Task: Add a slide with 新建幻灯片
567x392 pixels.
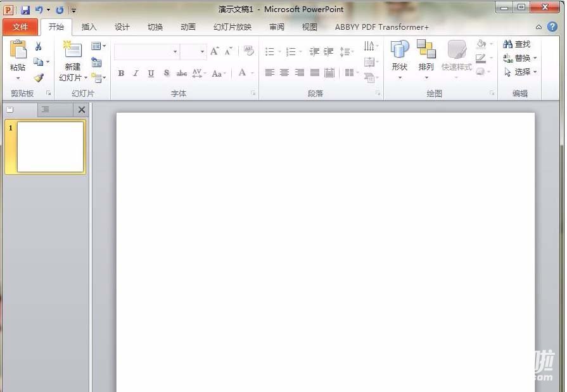Action: [x=73, y=61]
